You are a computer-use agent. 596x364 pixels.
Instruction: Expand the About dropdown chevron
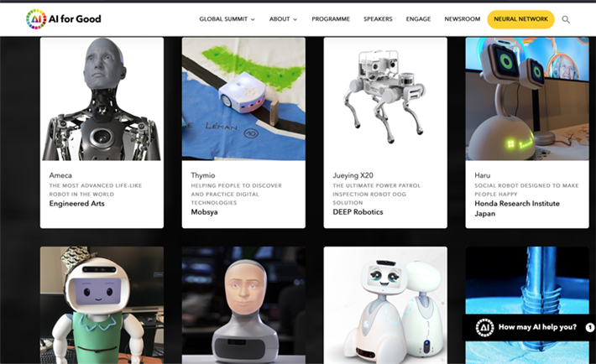(295, 19)
